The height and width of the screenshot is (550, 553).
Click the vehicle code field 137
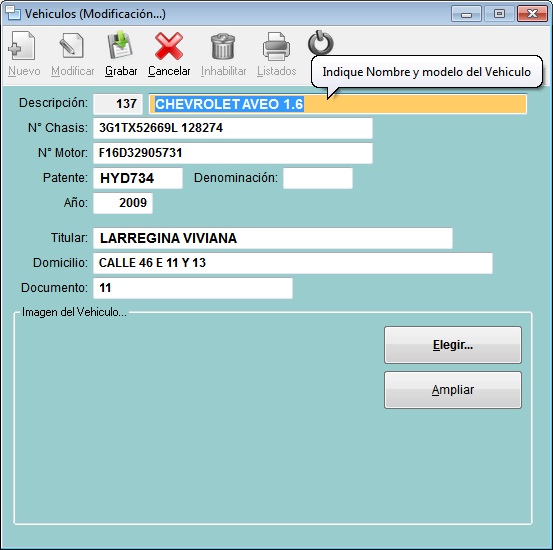pos(118,104)
